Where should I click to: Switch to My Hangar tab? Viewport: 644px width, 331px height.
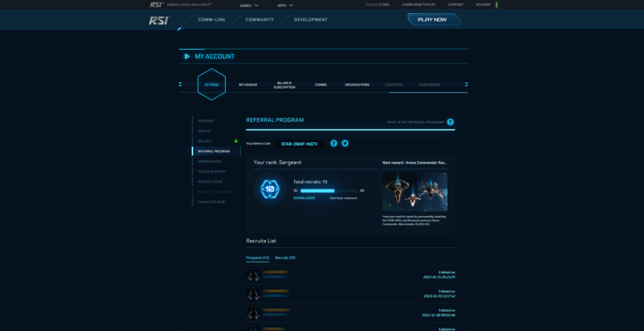tap(248, 85)
